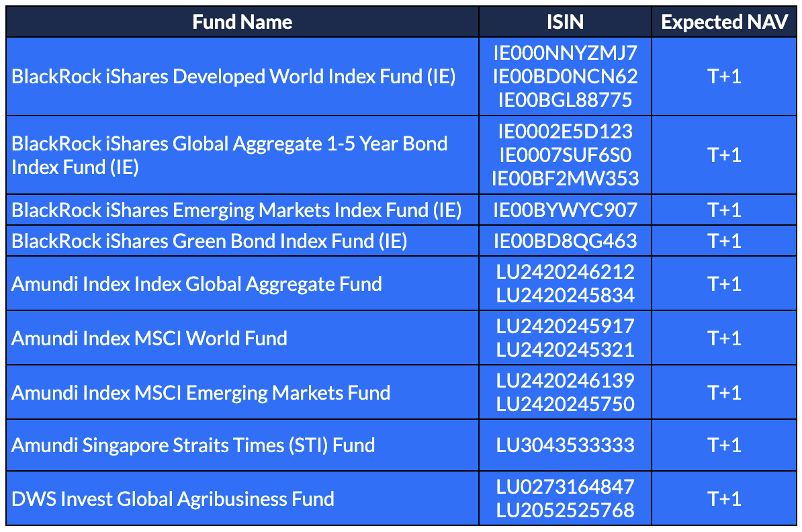Screen dimensions: 802x532
Task: Click ISIN IE000NNYZMJ7
Action: point(565,52)
